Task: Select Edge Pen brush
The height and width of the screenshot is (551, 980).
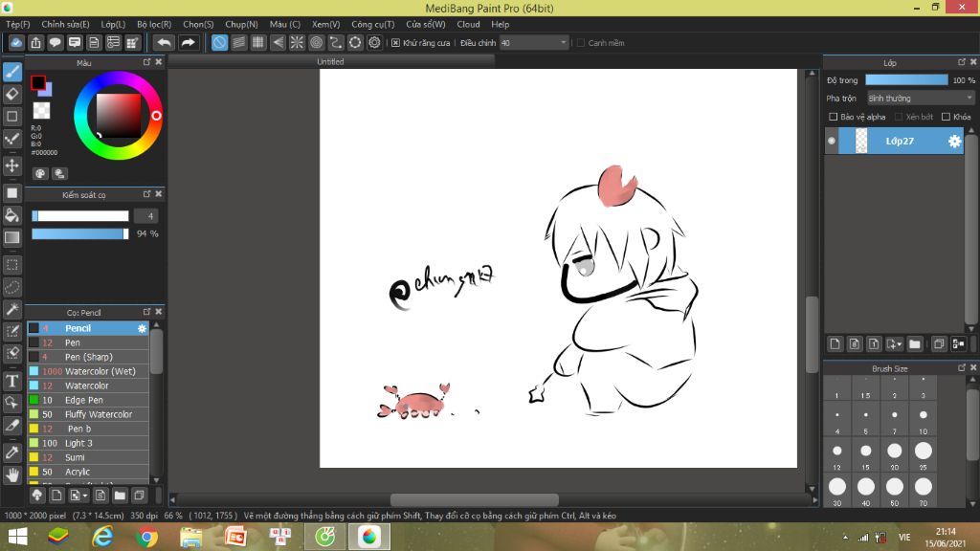Action: click(87, 400)
